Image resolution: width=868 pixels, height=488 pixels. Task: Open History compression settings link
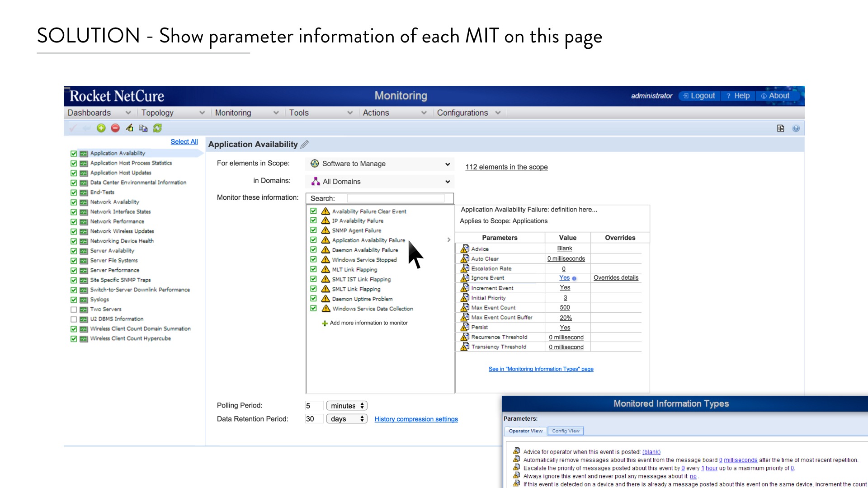tap(416, 419)
